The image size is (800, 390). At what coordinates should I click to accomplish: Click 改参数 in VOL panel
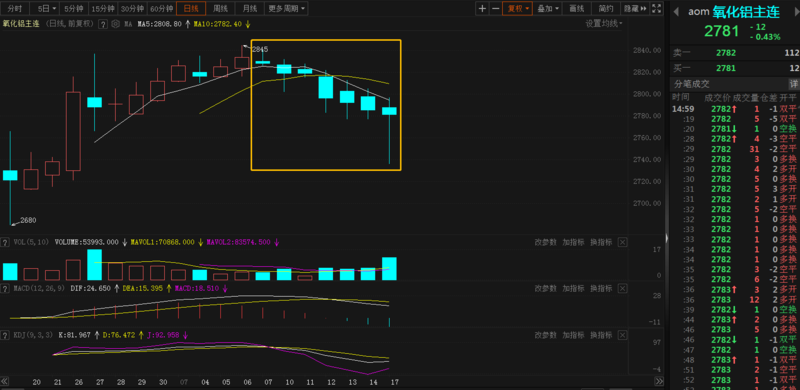[545, 242]
